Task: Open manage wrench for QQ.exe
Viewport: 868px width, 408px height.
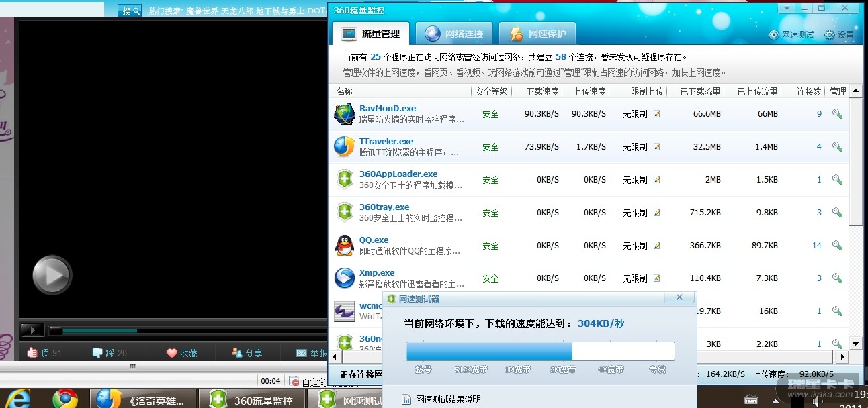Action: tap(837, 246)
